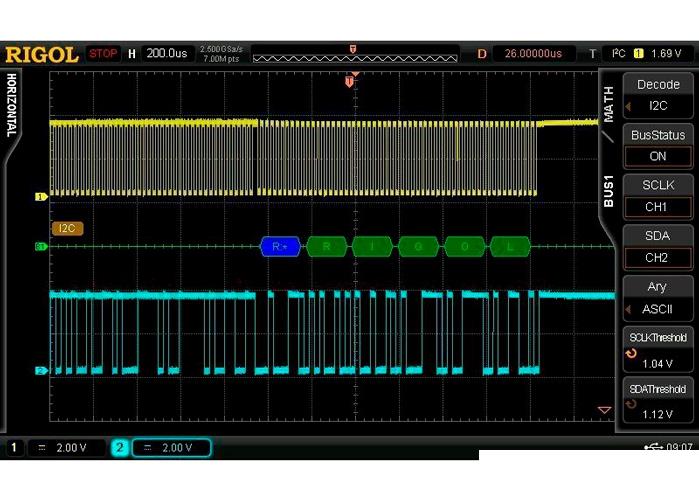Click the USB connection icon
This screenshot has width=699, height=500.
pos(653,447)
